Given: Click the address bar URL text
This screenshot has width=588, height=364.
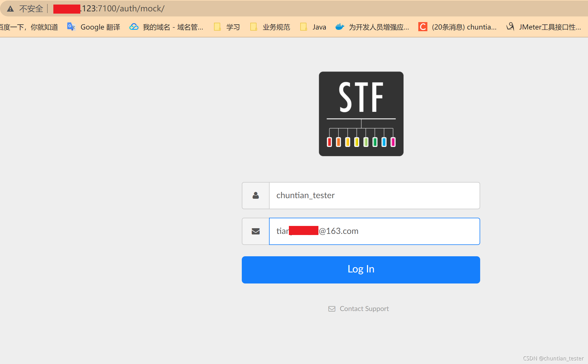Looking at the screenshot, I should [x=123, y=9].
